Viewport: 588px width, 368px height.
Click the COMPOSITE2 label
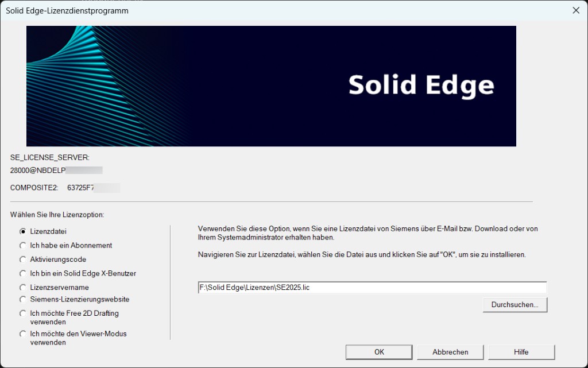click(x=34, y=188)
